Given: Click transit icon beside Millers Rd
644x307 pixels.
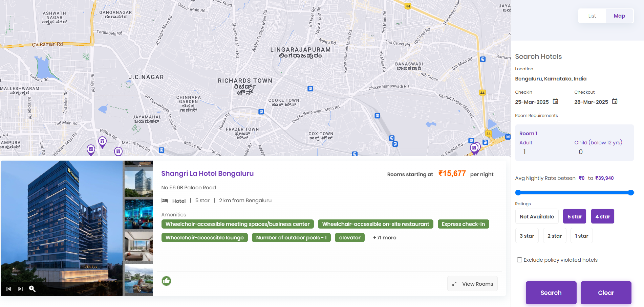Looking at the screenshot, I should tap(162, 150).
